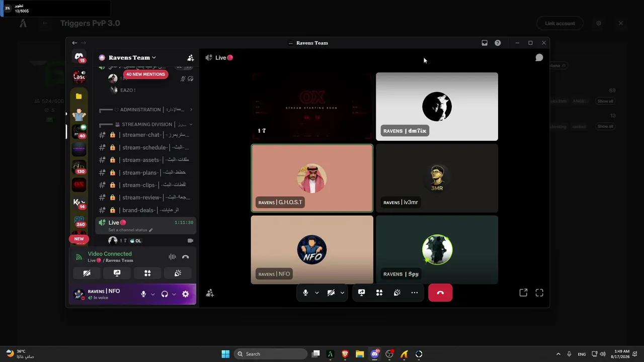
Task: Invite members icon beside Ravens Team header
Action: click(x=191, y=58)
